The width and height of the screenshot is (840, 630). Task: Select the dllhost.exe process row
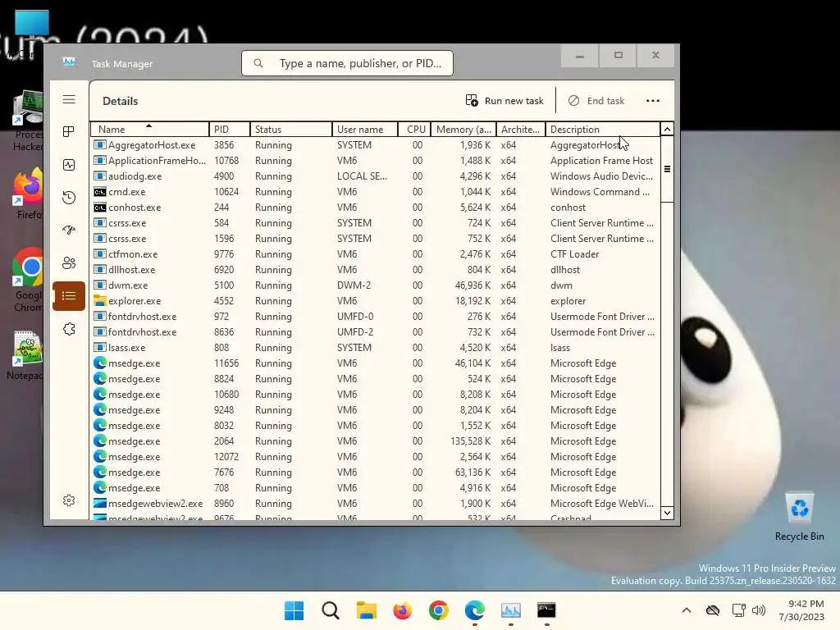(375, 269)
